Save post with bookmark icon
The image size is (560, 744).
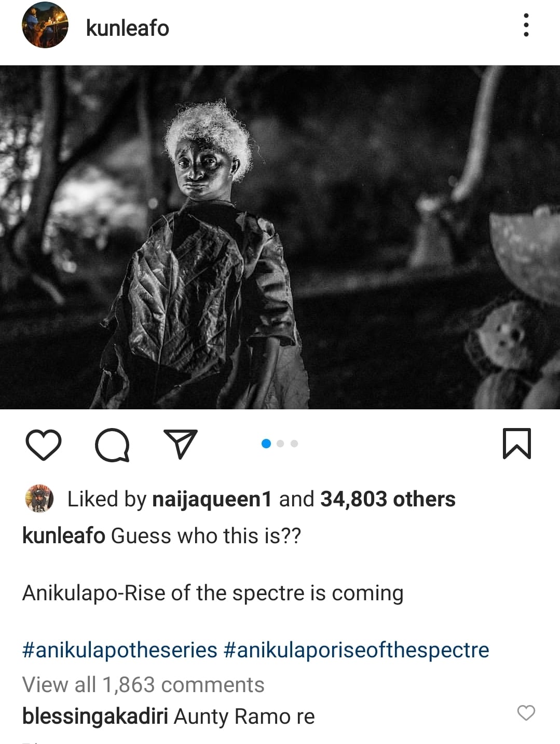(517, 444)
